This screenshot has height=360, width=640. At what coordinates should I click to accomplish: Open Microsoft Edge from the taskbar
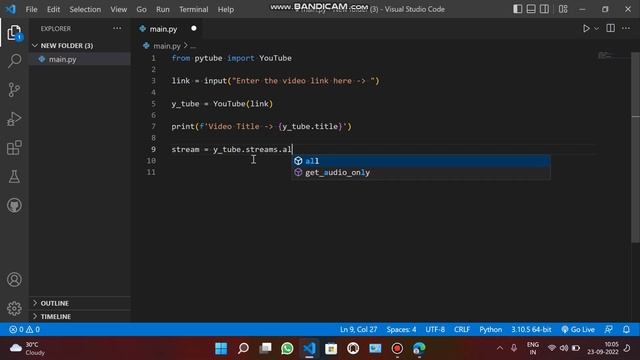[419, 349]
